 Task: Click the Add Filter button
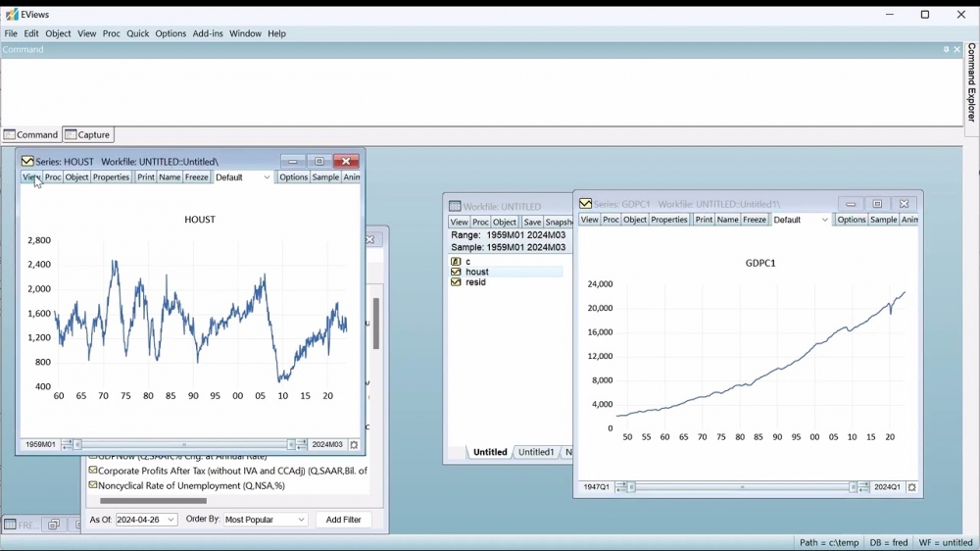(343, 520)
